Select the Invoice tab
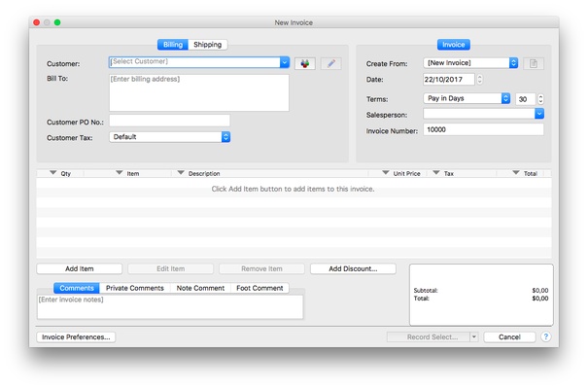The height and width of the screenshot is (389, 588). (x=453, y=45)
